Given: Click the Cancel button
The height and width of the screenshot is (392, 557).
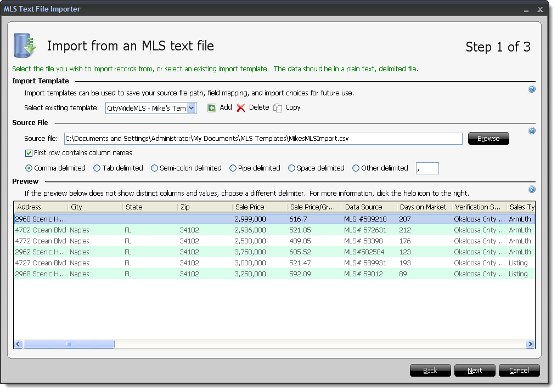Looking at the screenshot, I should point(519,370).
